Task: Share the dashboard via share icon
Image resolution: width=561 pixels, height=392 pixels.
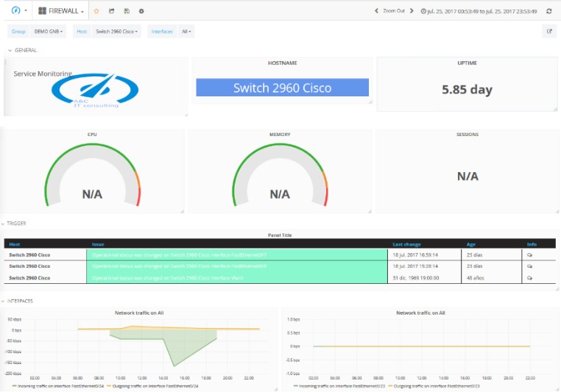Action: [112, 11]
